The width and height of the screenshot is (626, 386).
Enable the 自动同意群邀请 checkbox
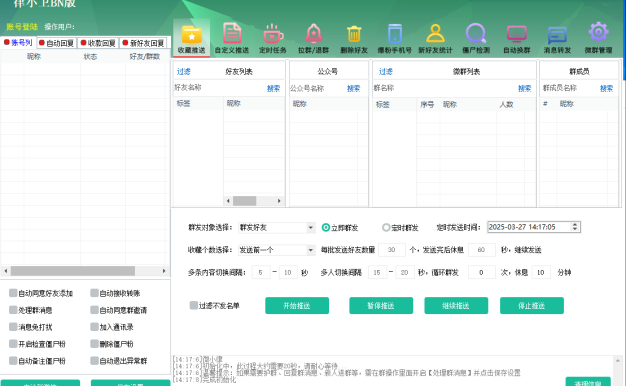tap(94, 310)
